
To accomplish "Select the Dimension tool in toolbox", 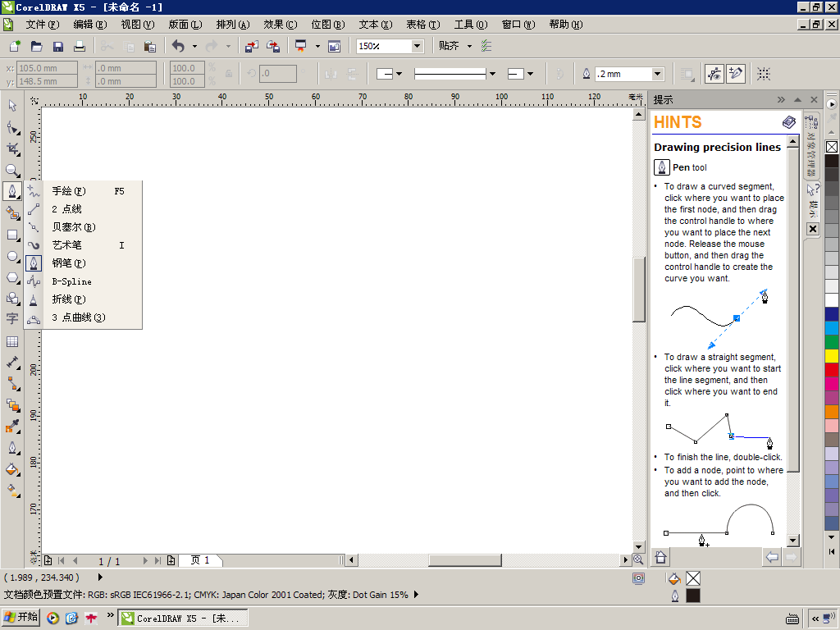I will point(12,363).
